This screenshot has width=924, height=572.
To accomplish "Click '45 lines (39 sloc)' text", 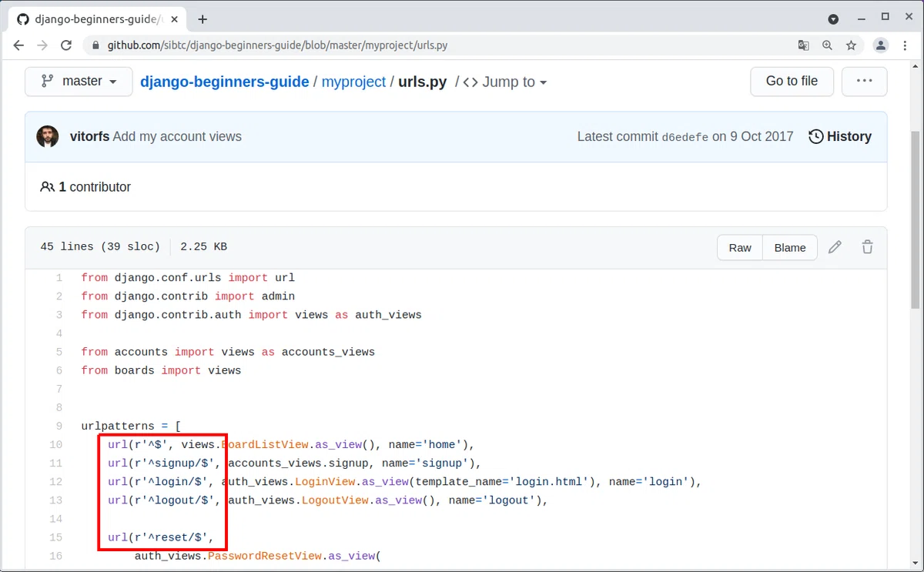I will tap(100, 247).
